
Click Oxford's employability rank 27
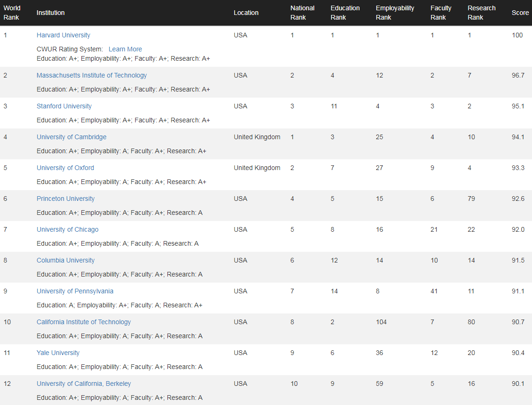click(379, 168)
